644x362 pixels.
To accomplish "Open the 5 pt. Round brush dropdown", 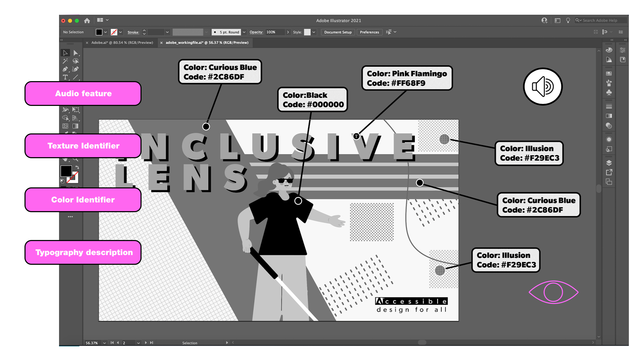I will tap(244, 32).
